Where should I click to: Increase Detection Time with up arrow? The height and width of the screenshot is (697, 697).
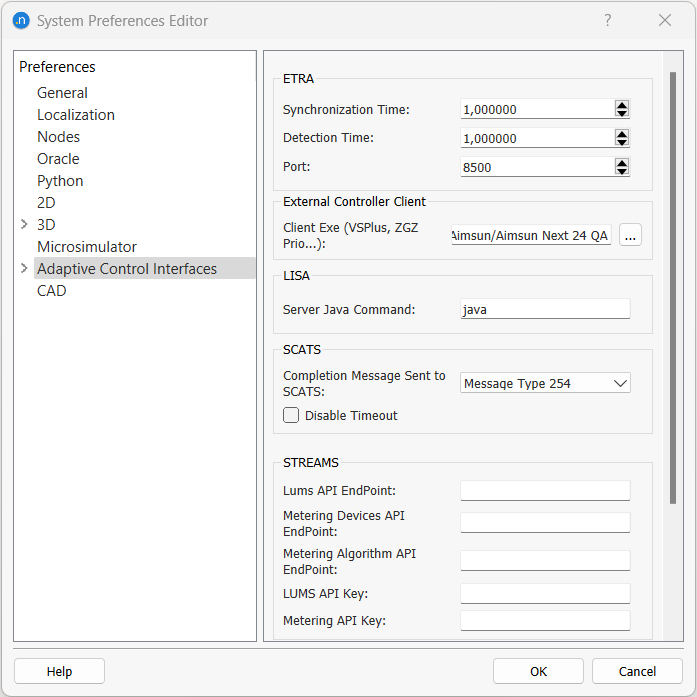coord(621,134)
